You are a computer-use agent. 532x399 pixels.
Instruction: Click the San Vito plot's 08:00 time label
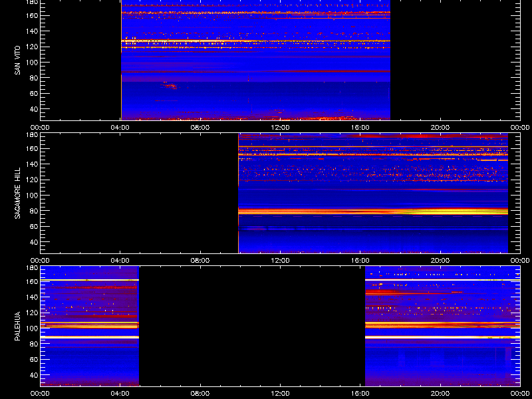coord(200,128)
